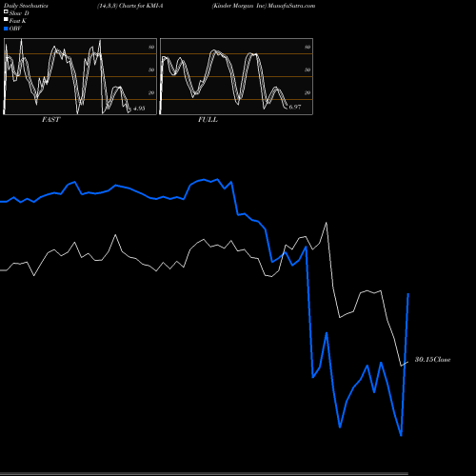Click the 50 axis label in FULL chart
Viewport: 476px width, 476px height.
click(x=307, y=69)
